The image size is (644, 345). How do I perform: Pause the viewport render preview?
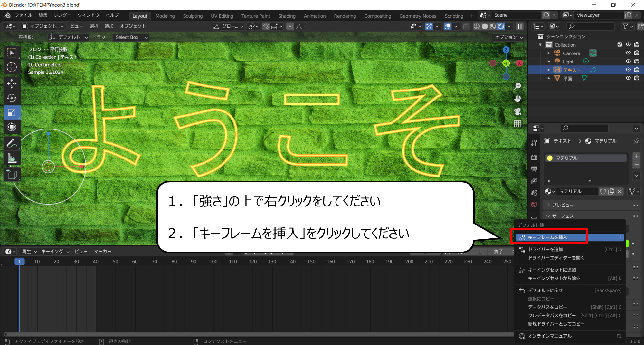coord(520,26)
